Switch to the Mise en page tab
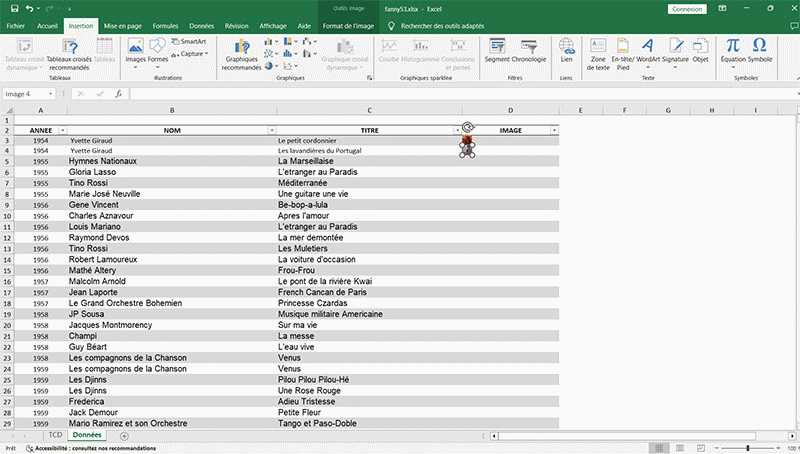 (122, 26)
